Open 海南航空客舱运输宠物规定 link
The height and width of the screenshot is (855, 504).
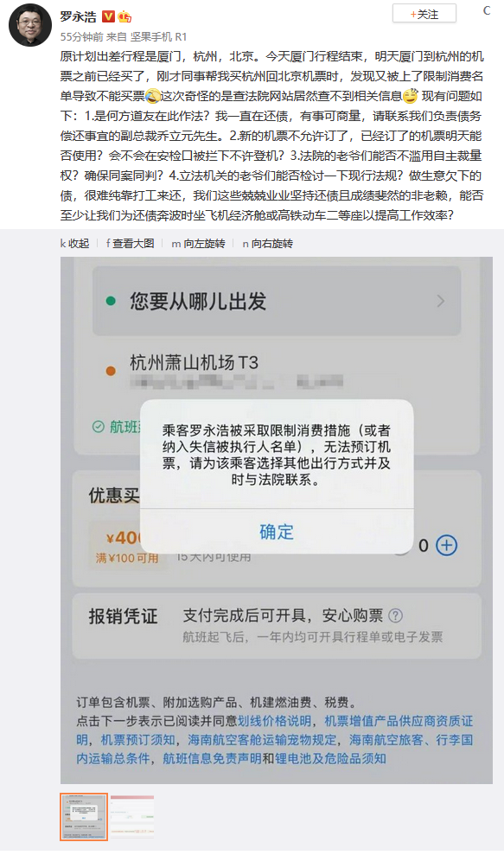pos(262,739)
